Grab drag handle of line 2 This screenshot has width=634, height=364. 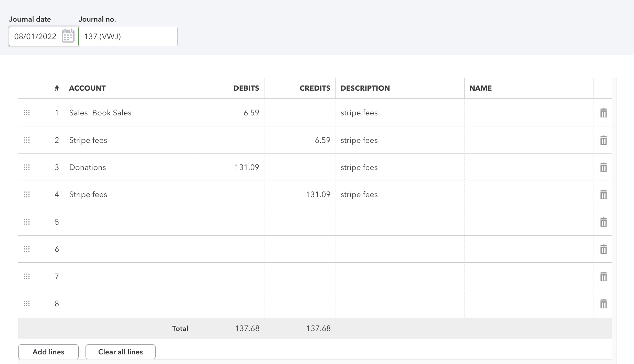pos(26,140)
